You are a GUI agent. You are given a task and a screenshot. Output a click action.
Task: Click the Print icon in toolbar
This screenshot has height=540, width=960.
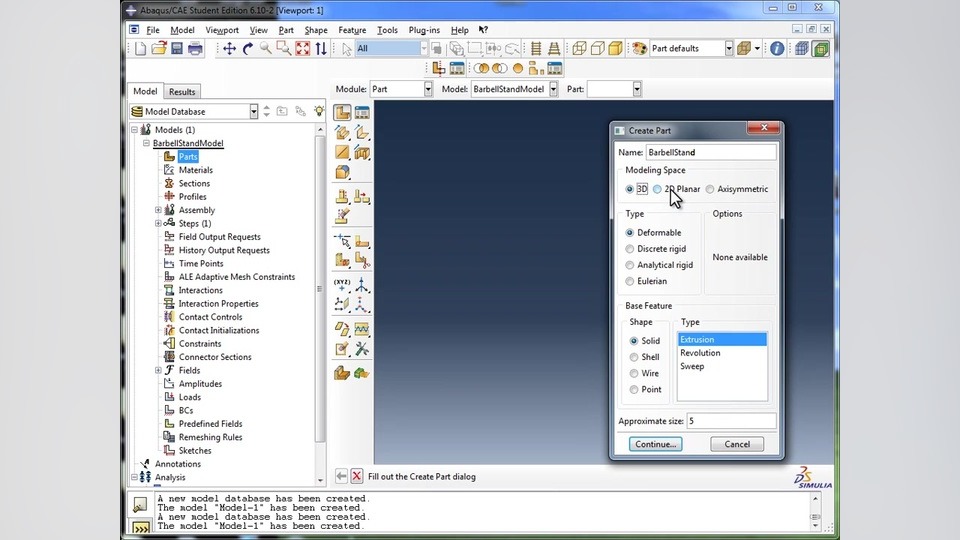click(193, 49)
